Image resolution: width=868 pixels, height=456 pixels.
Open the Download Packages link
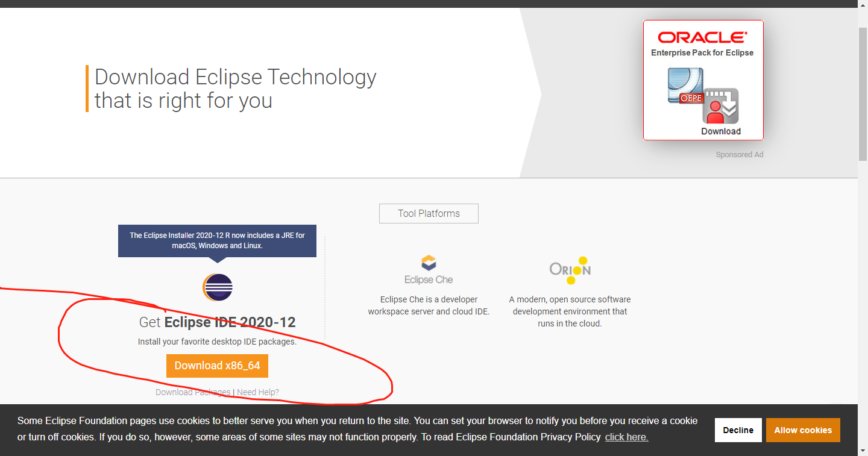tap(192, 392)
